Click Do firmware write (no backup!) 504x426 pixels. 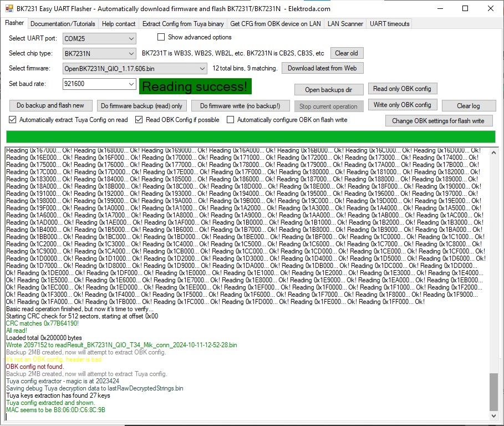[x=240, y=106]
